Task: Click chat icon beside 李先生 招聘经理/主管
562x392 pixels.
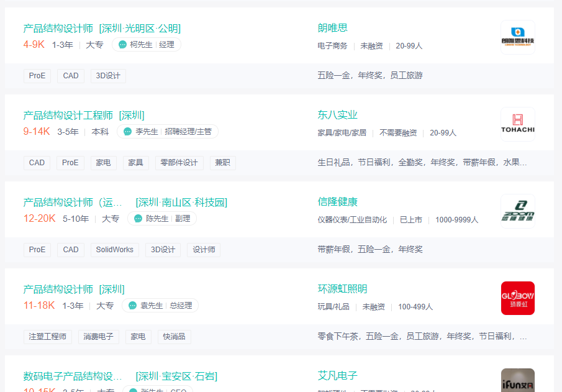Action: [x=127, y=132]
